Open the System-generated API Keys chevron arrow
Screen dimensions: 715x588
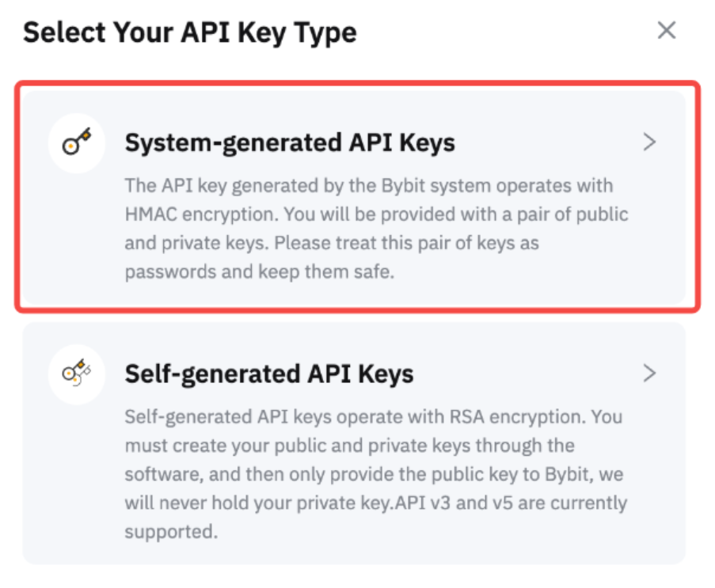(649, 142)
